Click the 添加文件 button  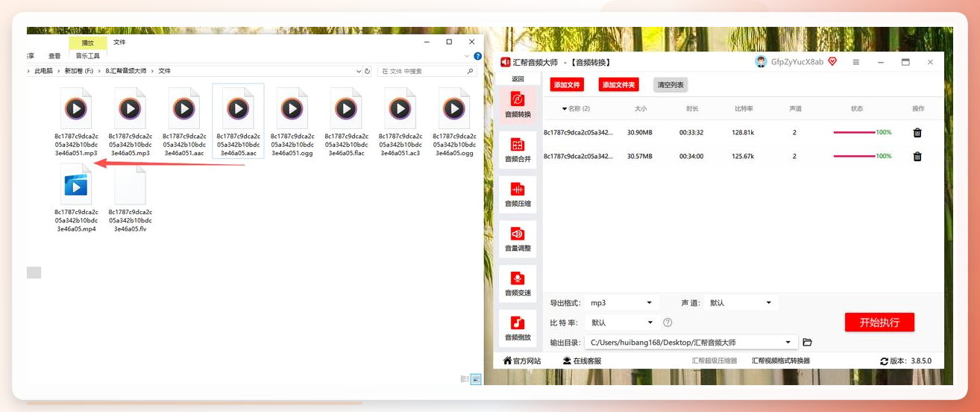click(x=567, y=85)
